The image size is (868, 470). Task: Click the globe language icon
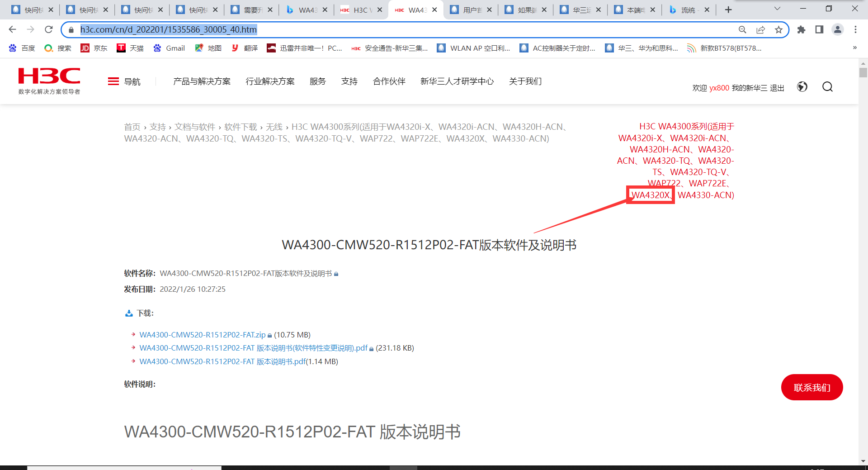click(x=802, y=87)
